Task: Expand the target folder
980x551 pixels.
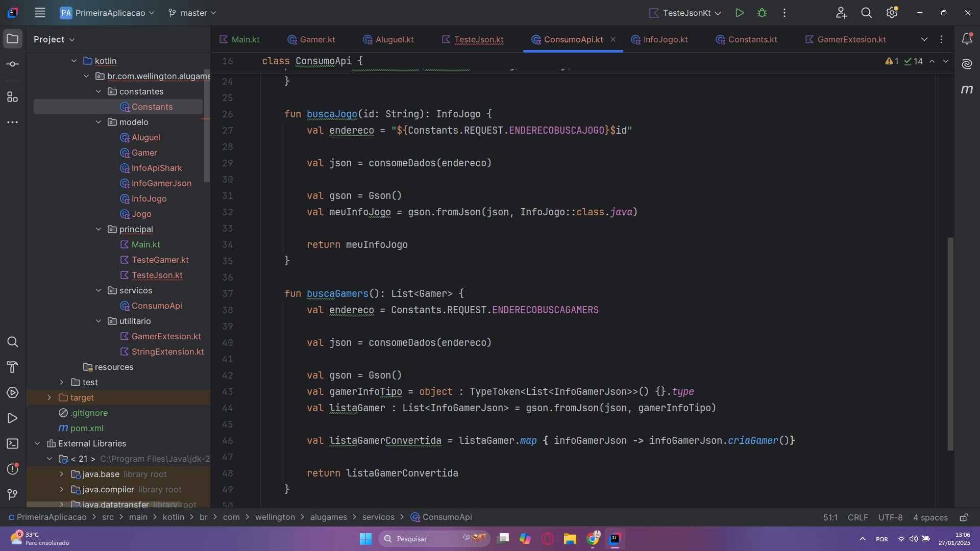Action: tap(50, 397)
